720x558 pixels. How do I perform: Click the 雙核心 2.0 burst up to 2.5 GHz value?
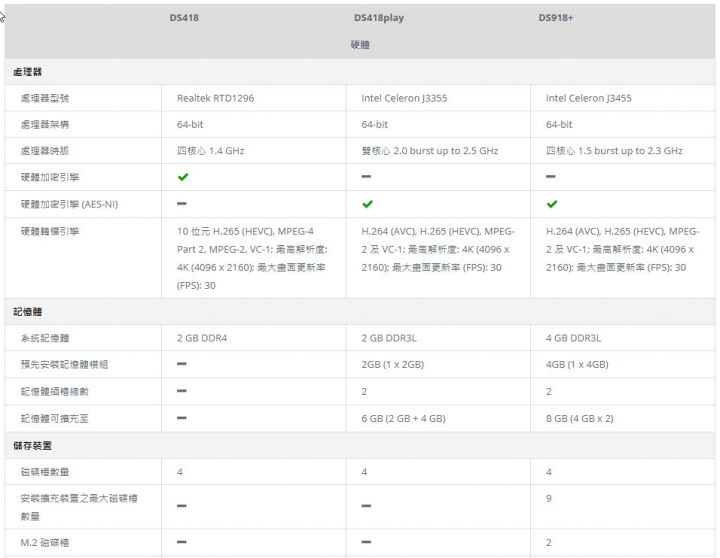[430, 151]
